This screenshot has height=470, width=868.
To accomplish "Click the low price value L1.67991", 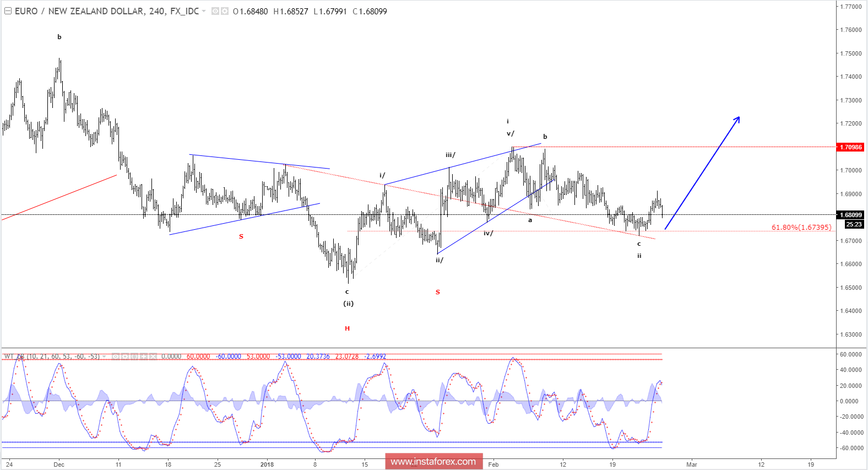I will 330,11.
